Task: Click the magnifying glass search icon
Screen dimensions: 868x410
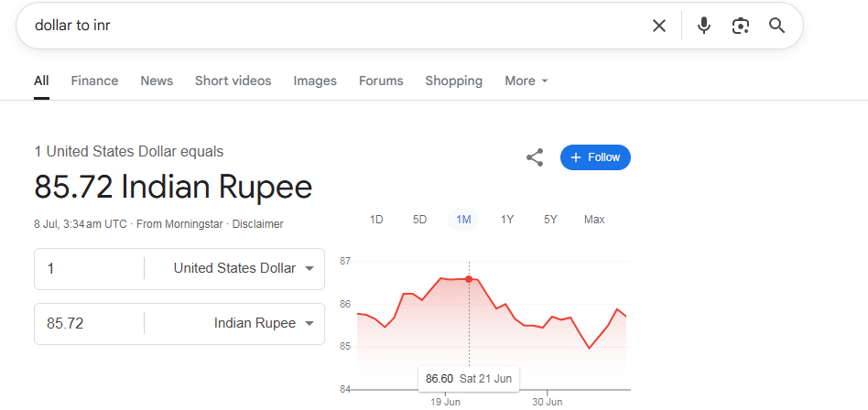Action: click(x=777, y=26)
